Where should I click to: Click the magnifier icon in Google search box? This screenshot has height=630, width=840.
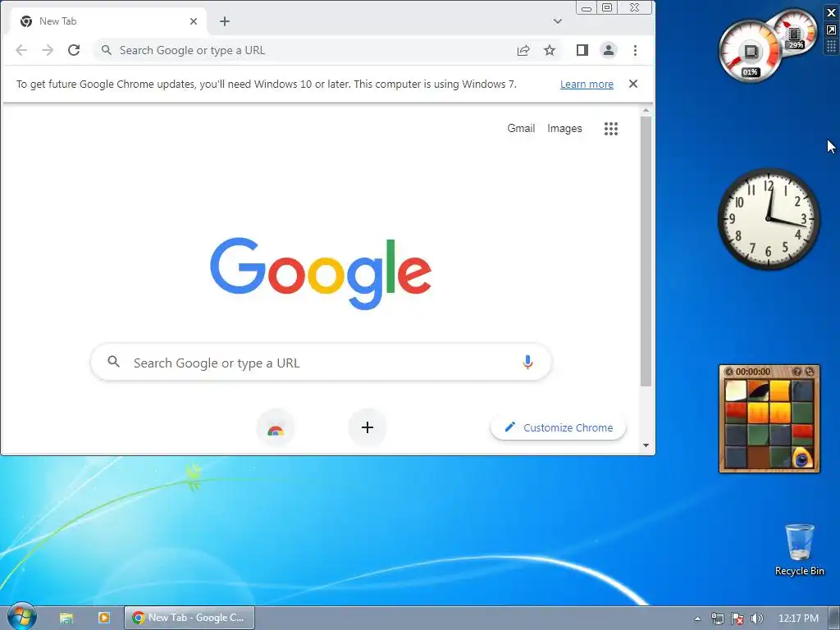point(113,362)
